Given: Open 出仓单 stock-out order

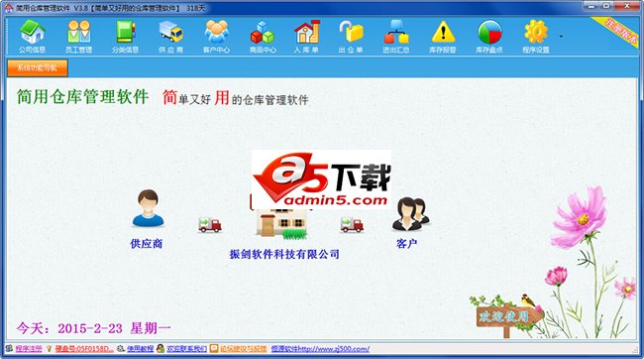Looking at the screenshot, I should (x=351, y=37).
